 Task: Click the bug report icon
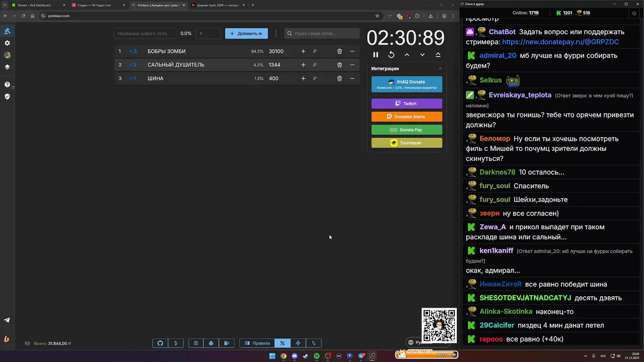211,343
